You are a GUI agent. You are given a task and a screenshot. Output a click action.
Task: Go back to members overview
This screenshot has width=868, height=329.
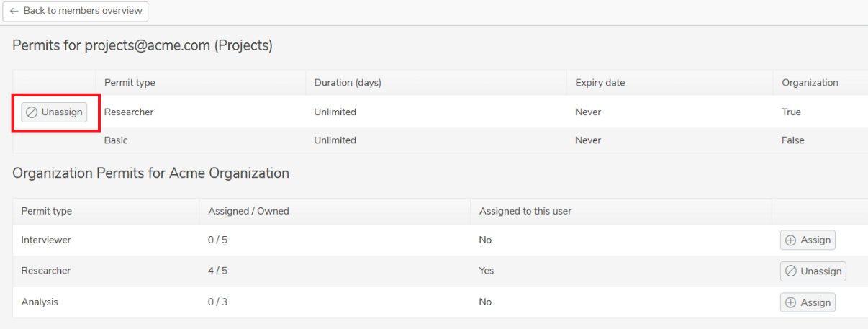point(76,12)
